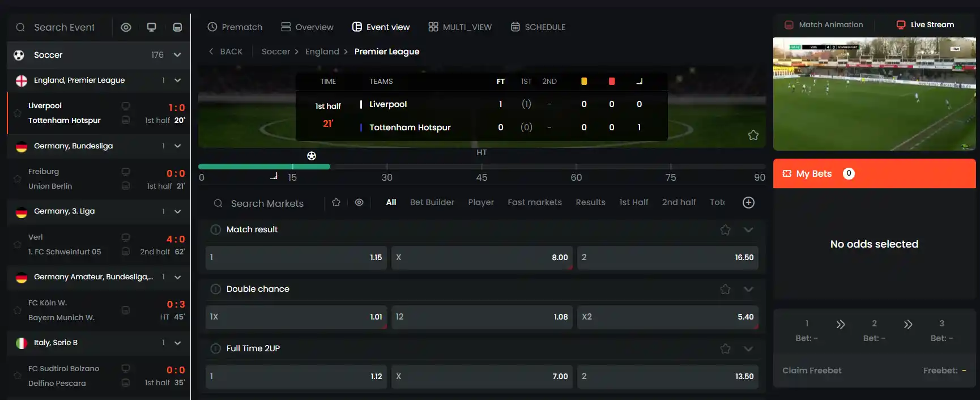
Task: Open live stream icon for Verl match
Action: (x=126, y=237)
